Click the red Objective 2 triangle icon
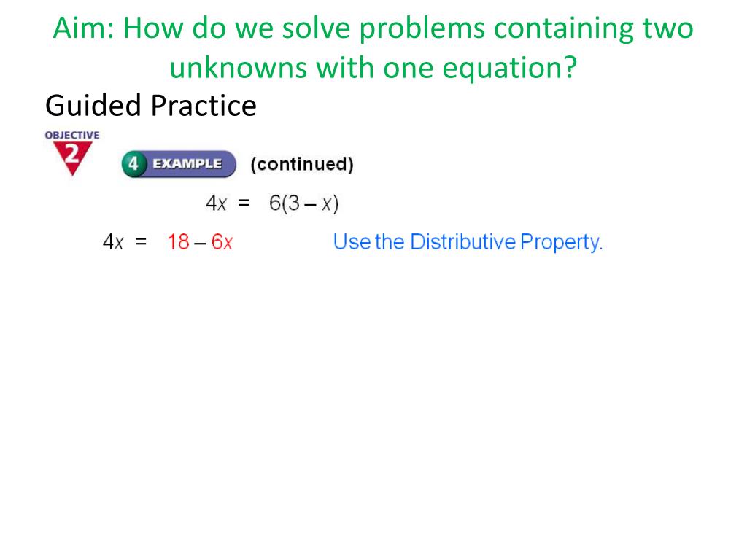The image size is (747, 560). click(72, 158)
